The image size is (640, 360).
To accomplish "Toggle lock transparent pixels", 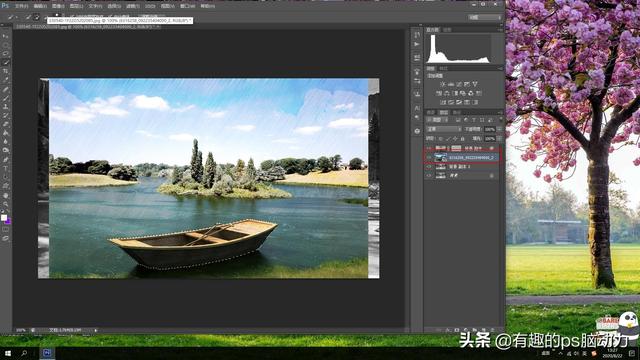I will [441, 139].
